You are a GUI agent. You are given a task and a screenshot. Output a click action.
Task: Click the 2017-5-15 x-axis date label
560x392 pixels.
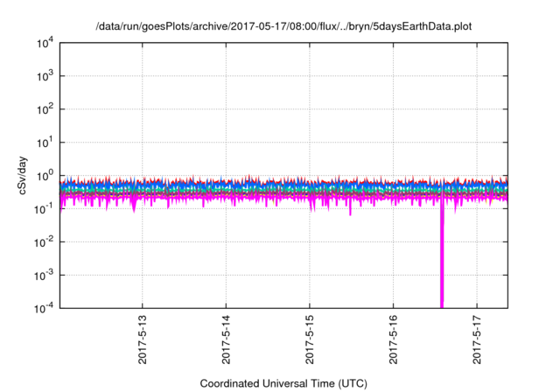tap(309, 339)
